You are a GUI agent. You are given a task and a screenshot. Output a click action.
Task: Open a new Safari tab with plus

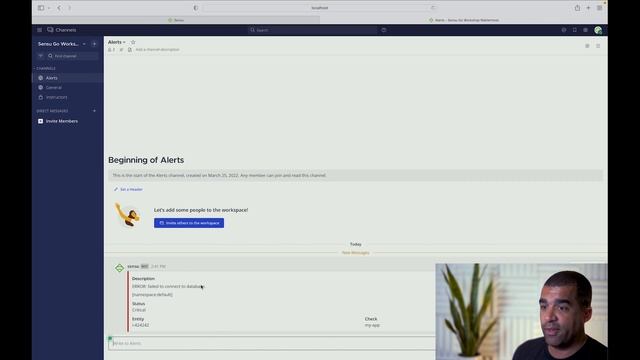tap(588, 8)
